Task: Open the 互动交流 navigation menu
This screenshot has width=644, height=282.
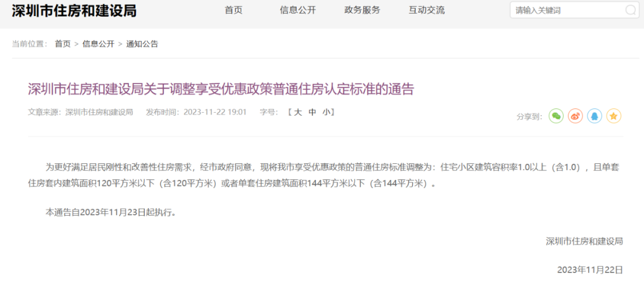Action: pyautogui.click(x=427, y=10)
